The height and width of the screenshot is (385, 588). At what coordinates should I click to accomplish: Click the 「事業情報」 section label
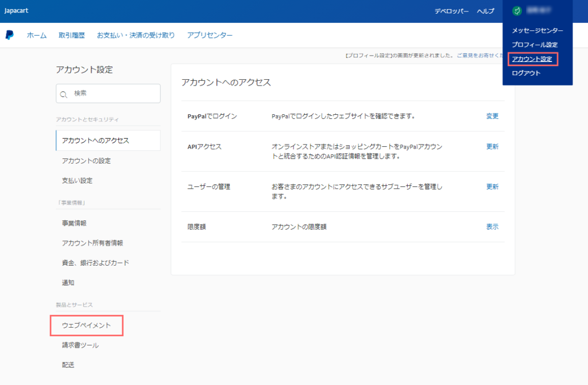point(72,203)
